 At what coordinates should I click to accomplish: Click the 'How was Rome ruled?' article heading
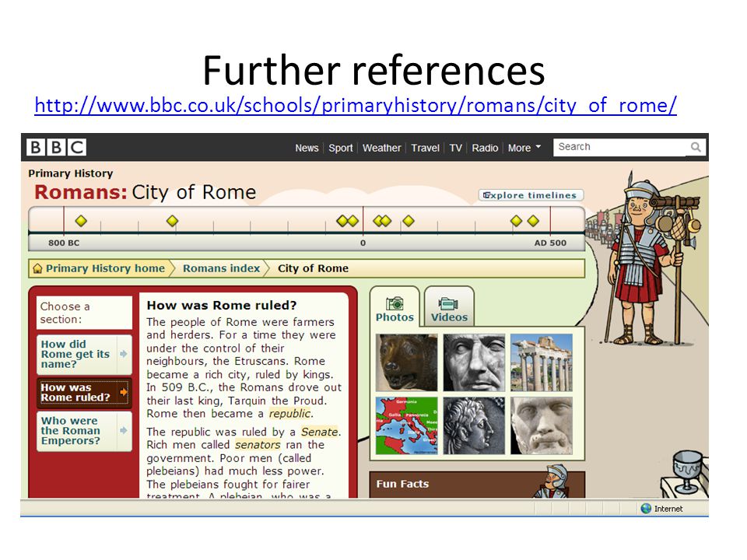(x=222, y=305)
